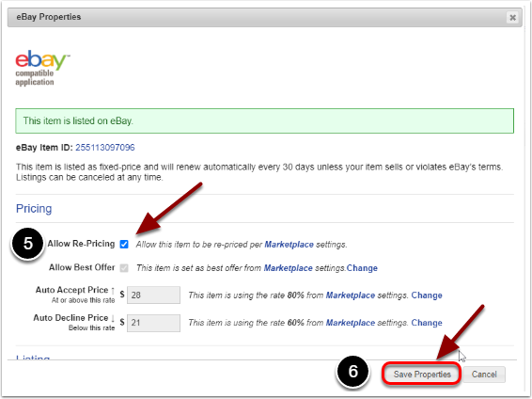Click the 'This item is listed on eBay' banner
Image resolution: width=532 pixels, height=399 pixels.
coord(265,120)
